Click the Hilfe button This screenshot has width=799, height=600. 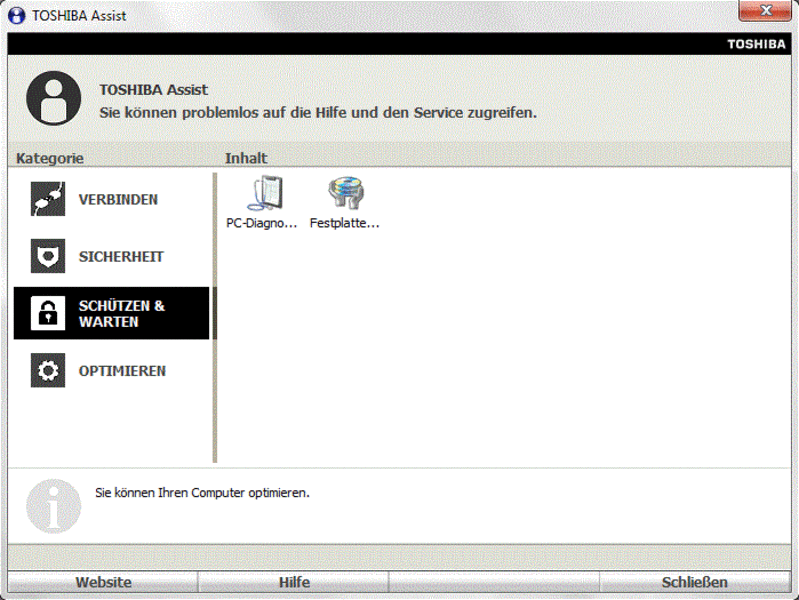tap(294, 582)
